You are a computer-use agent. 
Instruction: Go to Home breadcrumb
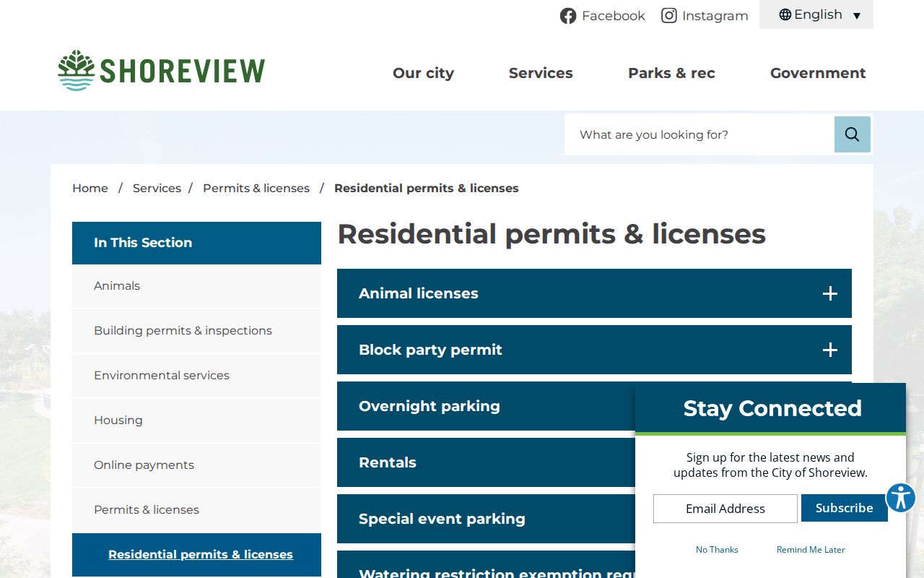pos(90,188)
